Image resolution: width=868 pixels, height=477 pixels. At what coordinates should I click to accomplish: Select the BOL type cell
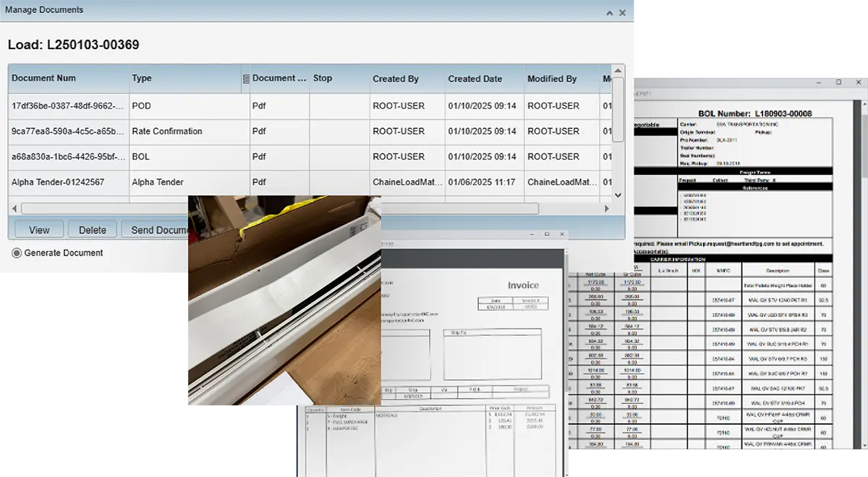coord(189,156)
